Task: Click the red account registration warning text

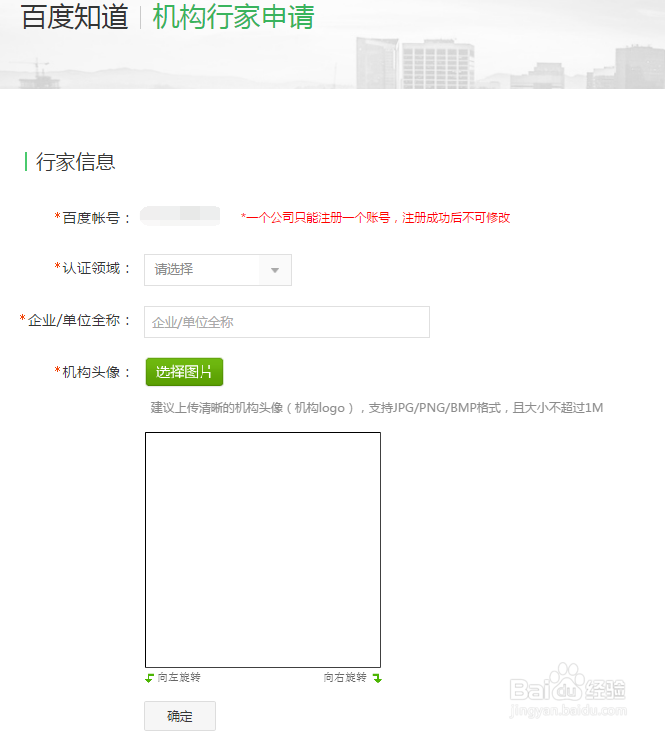Action: (x=375, y=218)
